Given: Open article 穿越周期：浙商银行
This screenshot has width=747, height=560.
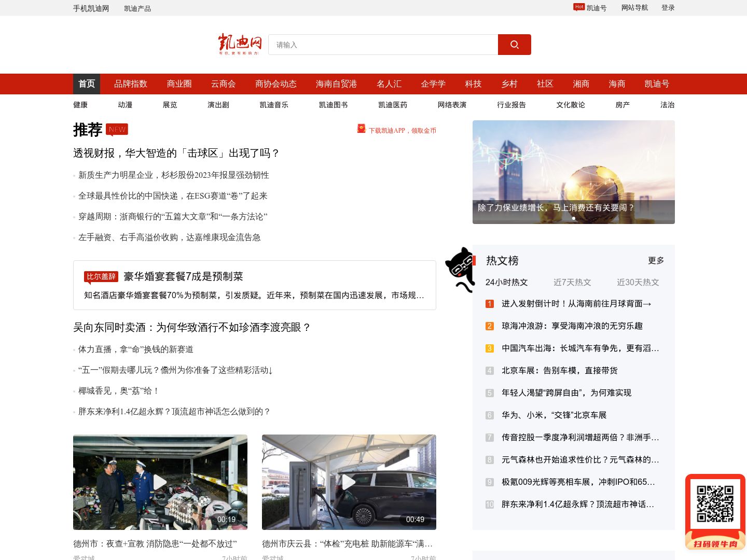Looking at the screenshot, I should 173,217.
